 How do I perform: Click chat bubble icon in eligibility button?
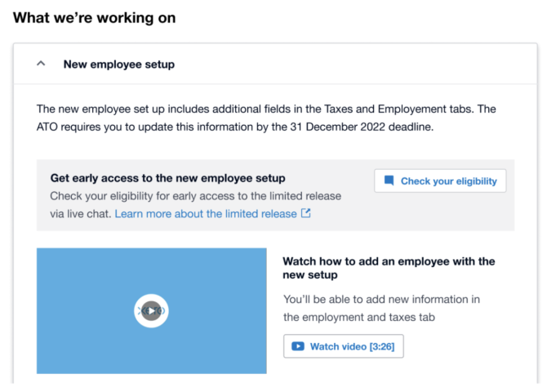[389, 180]
